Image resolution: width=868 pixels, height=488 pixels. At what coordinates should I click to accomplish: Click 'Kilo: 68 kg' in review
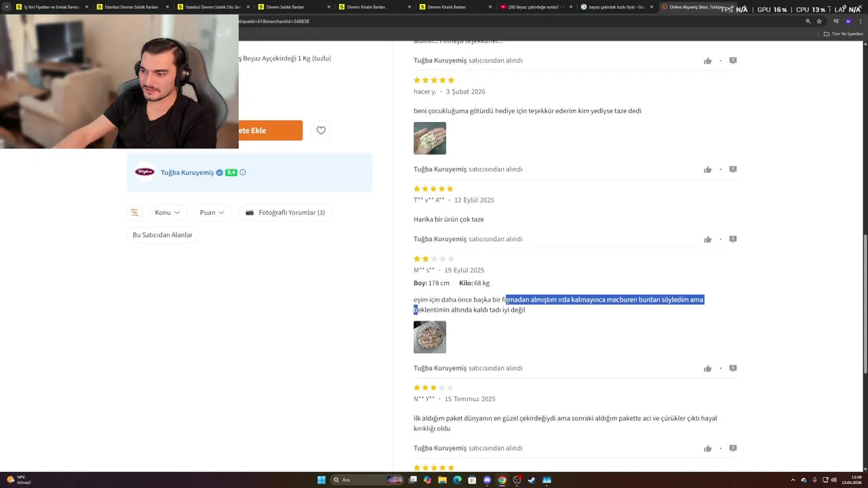point(475,283)
